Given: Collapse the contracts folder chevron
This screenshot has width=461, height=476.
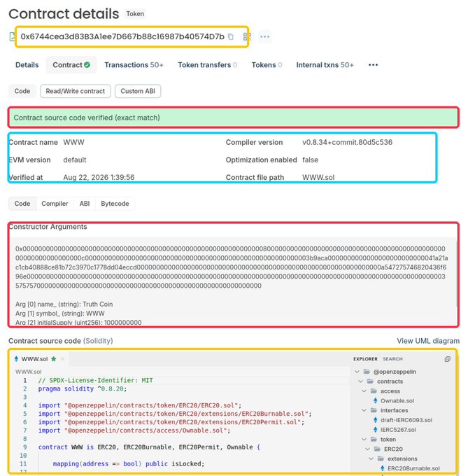Looking at the screenshot, I should [x=360, y=381].
